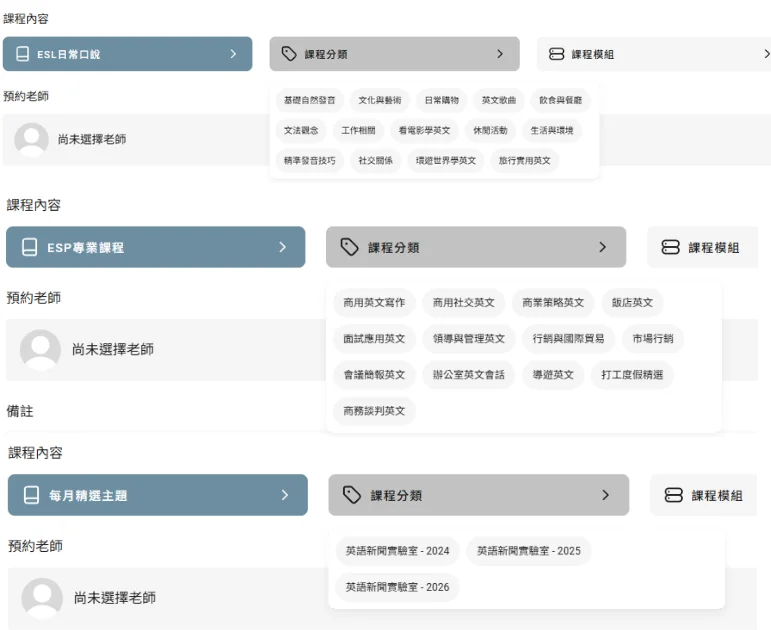Pick the 商業策略英文 tag
771x630 pixels.
coord(553,302)
